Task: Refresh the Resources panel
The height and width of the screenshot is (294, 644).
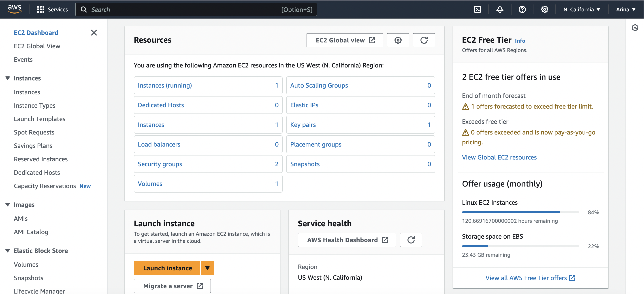Action: coord(424,40)
